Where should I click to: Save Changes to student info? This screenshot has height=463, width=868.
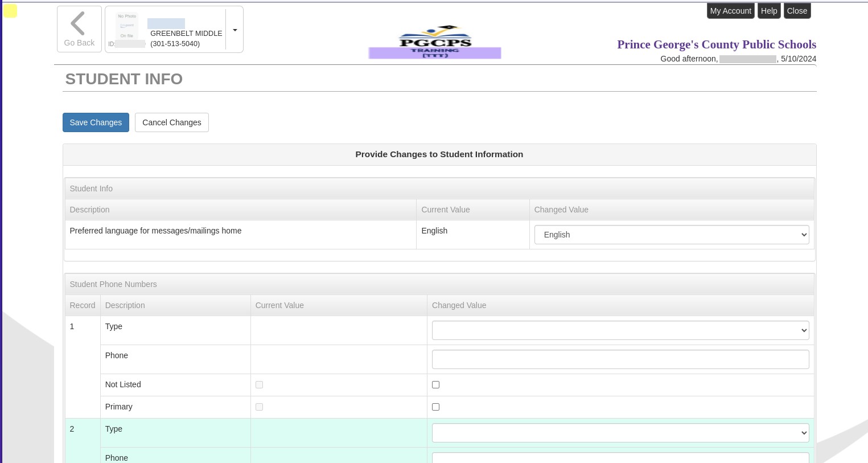point(96,122)
